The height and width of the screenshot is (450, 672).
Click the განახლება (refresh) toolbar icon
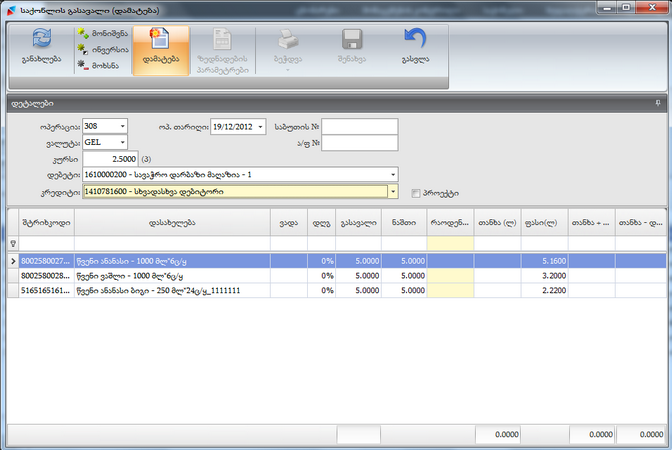(x=41, y=40)
